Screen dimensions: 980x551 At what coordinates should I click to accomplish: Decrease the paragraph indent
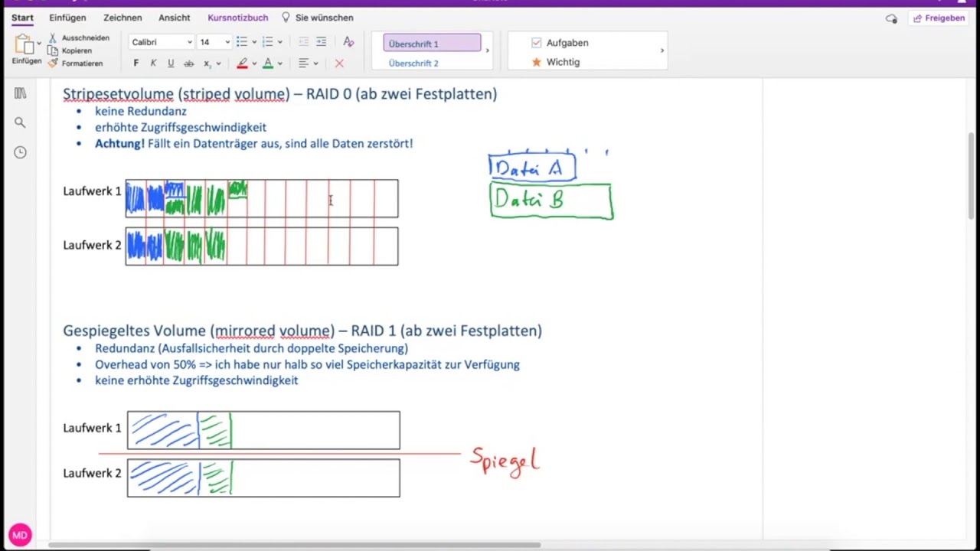tap(303, 42)
